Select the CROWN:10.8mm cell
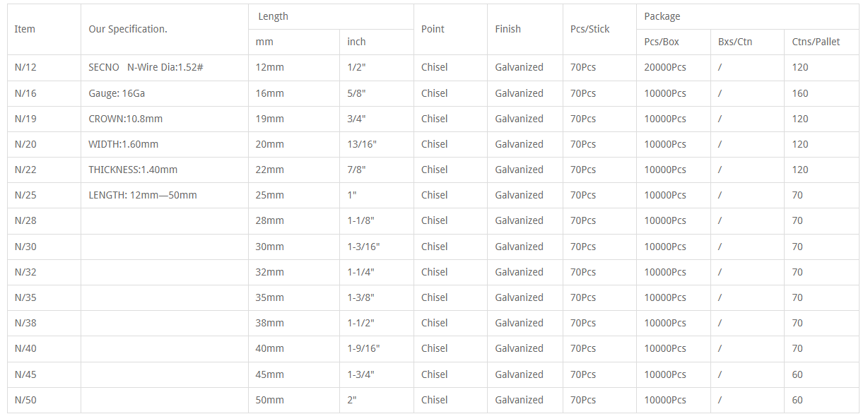The image size is (868, 414). [164, 119]
